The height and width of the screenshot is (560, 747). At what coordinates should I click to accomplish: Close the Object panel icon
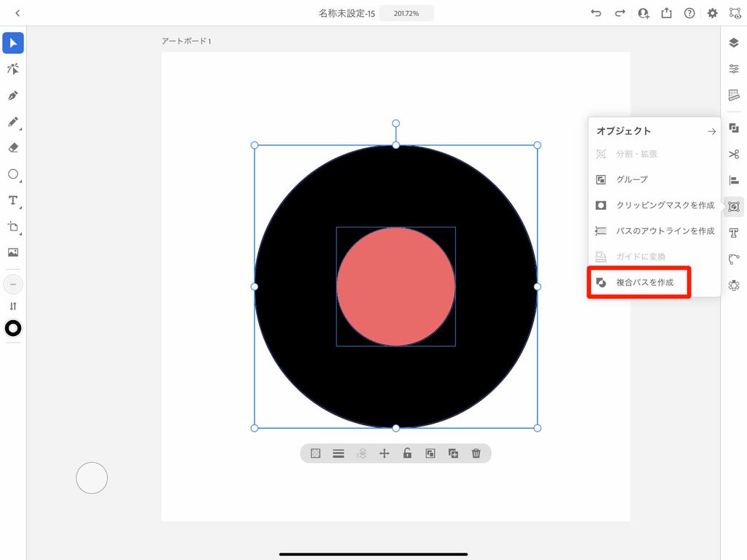pos(734,206)
